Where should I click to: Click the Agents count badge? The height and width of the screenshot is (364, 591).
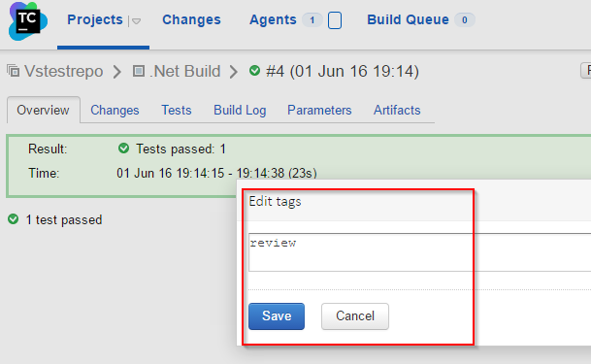point(312,20)
